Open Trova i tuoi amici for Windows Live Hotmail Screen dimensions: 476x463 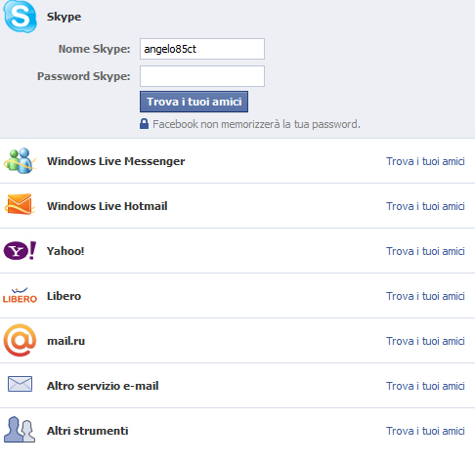click(x=425, y=206)
